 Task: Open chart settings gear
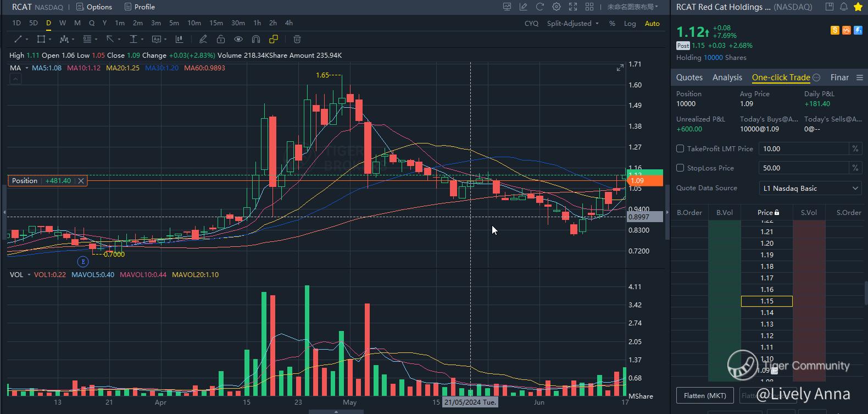tap(557, 7)
